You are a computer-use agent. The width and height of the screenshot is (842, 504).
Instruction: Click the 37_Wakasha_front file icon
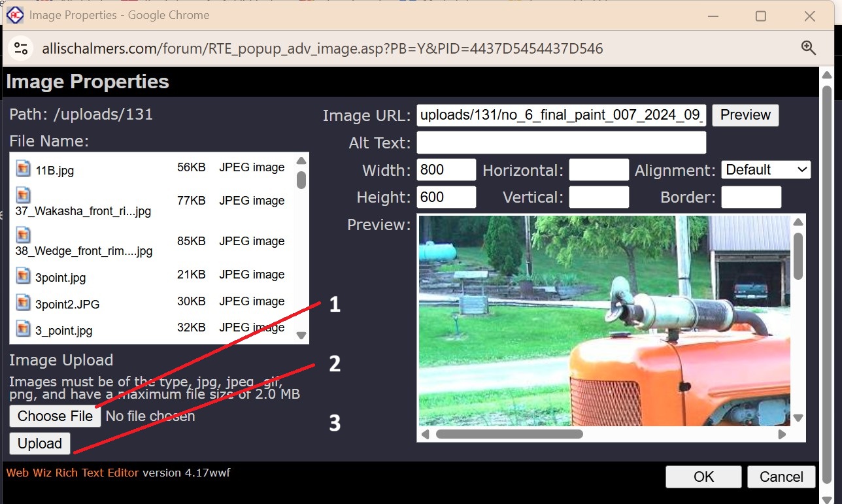point(24,195)
